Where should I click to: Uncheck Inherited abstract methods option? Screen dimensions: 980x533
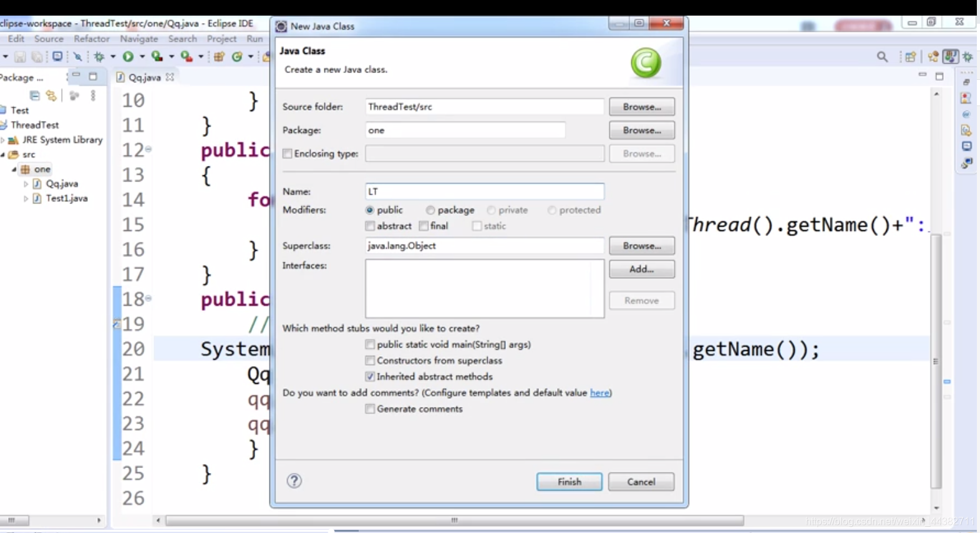370,376
